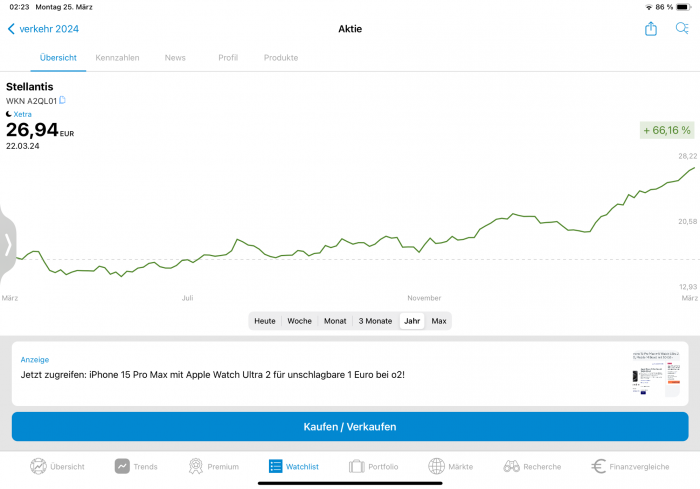Tap the share icon at top right

coord(650,29)
